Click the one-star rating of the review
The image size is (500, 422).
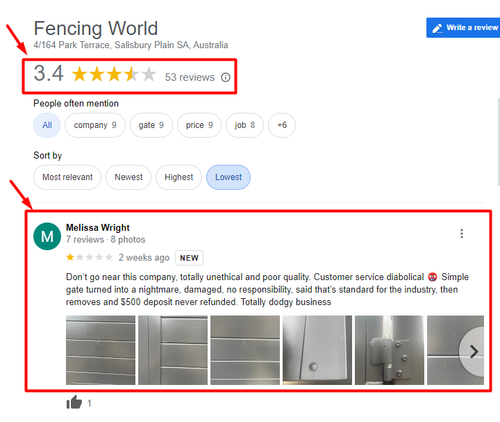(89, 257)
